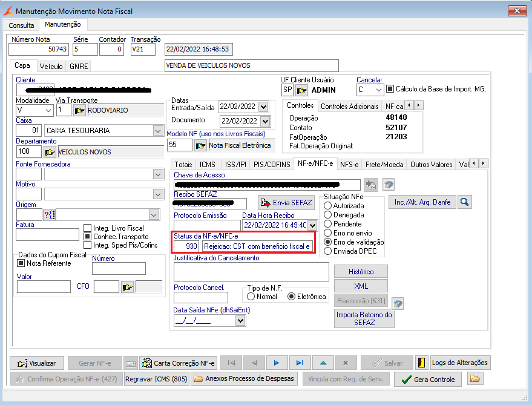Click XML button

pos(361,286)
